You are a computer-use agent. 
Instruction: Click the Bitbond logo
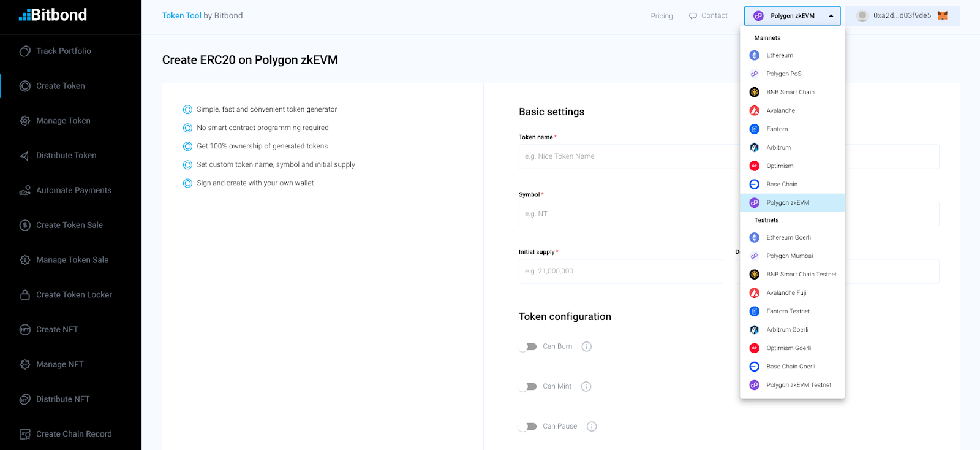tap(53, 15)
